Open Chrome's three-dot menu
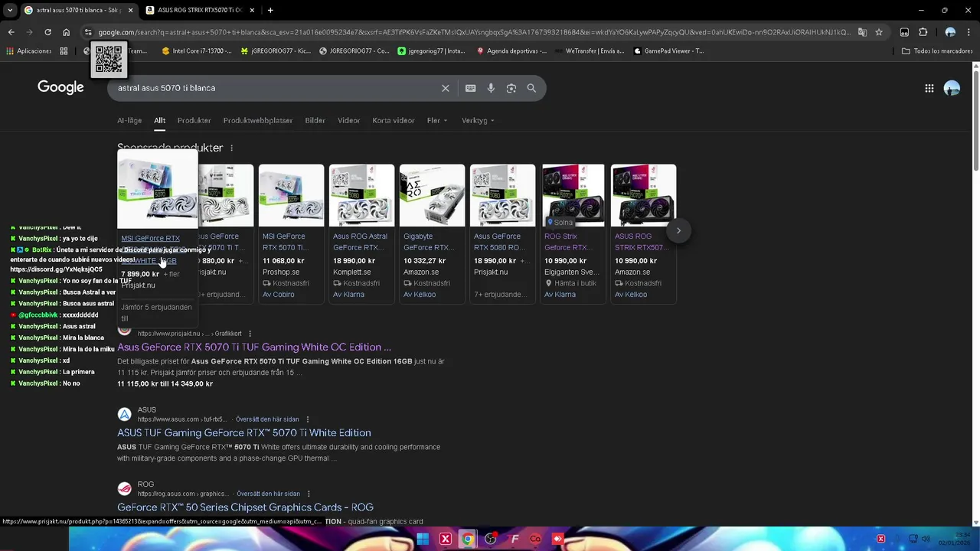The image size is (980, 551). (969, 32)
